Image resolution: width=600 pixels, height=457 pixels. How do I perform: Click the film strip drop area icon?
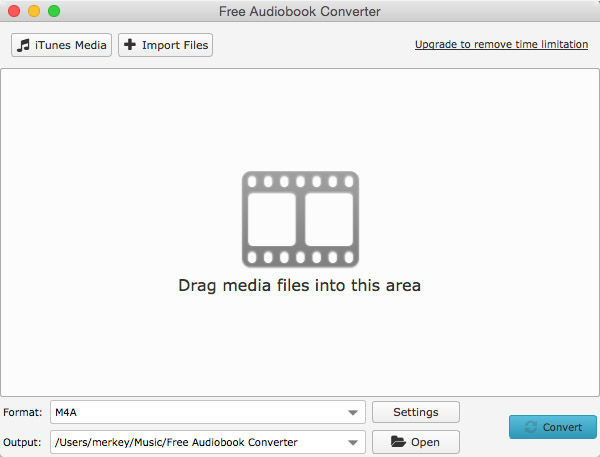(x=300, y=219)
